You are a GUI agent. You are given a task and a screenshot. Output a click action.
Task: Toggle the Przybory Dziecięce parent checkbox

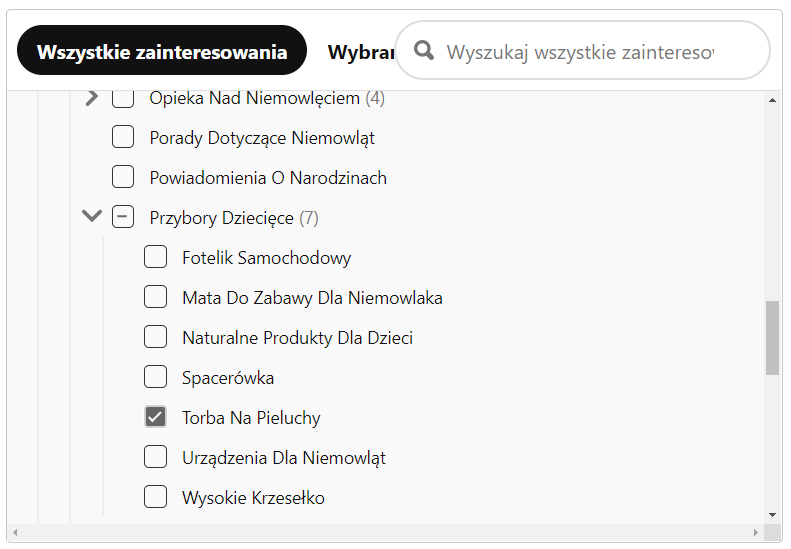pos(123,217)
